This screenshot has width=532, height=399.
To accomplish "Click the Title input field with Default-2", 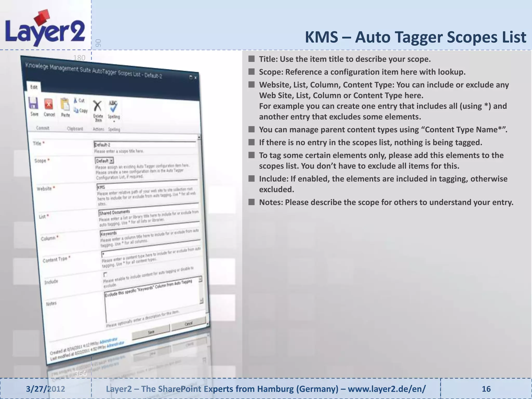I will (x=145, y=144).
